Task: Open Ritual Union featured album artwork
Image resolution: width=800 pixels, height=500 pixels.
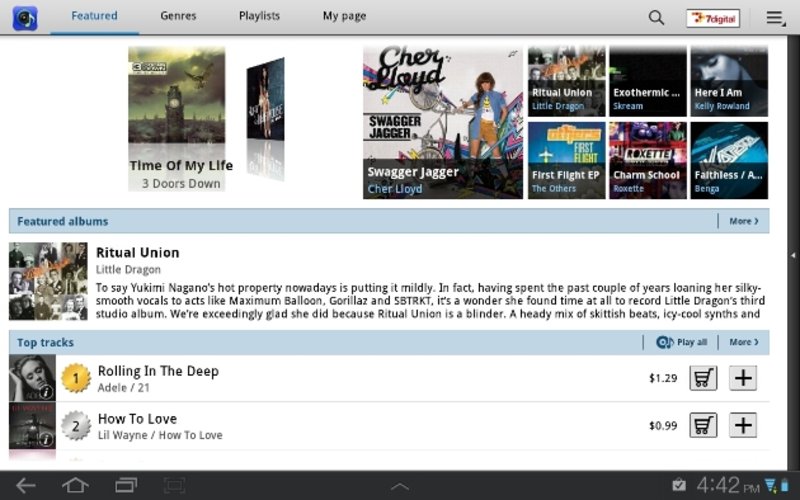Action: click(x=48, y=281)
